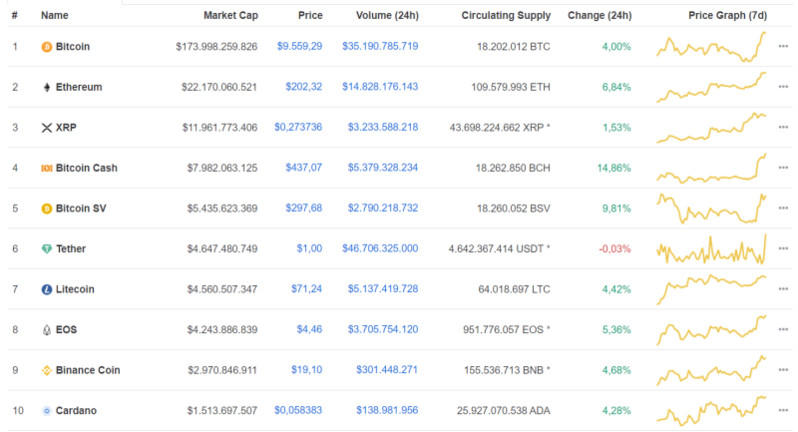Click the XRP logo icon
The image size is (798, 432).
pos(46,128)
